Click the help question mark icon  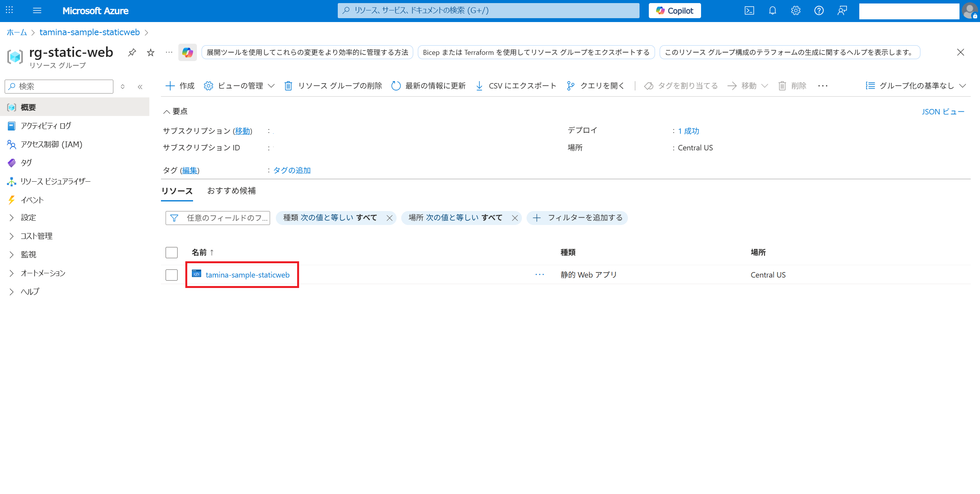819,10
